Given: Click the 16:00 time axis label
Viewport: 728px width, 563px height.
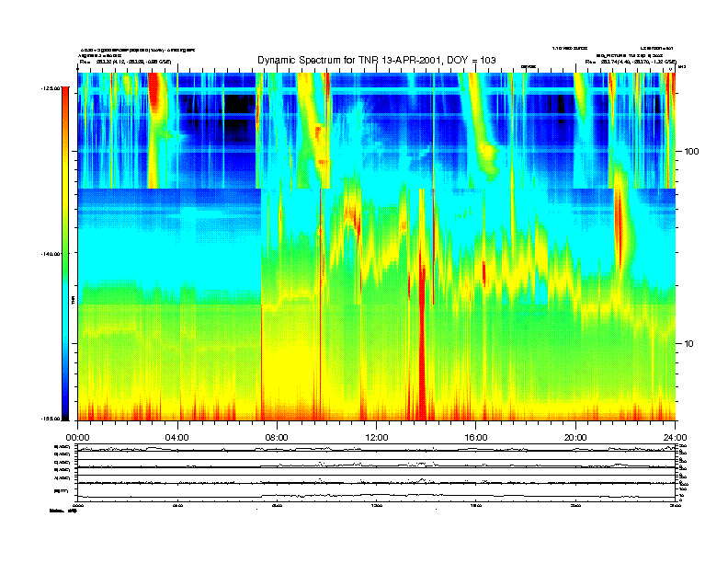Looking at the screenshot, I should coord(476,438).
